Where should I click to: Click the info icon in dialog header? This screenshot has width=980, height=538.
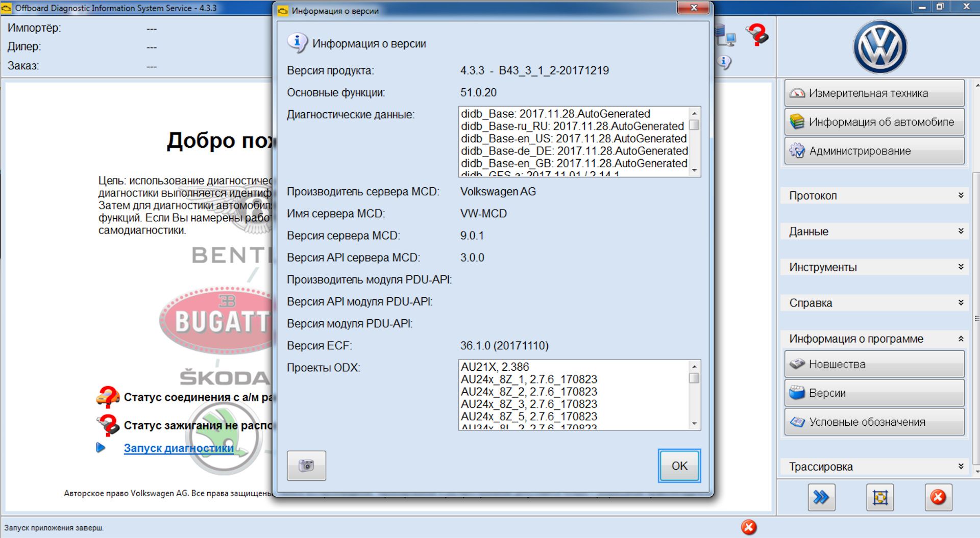point(297,43)
